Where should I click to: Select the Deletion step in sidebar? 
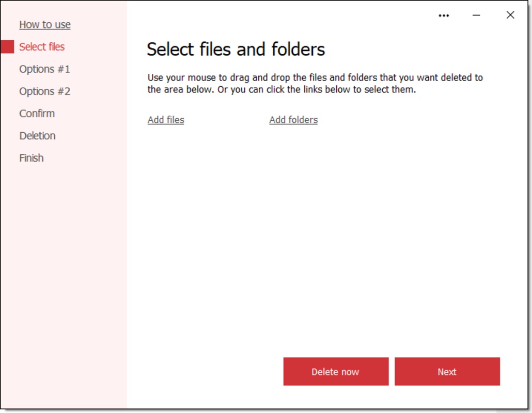click(x=37, y=136)
